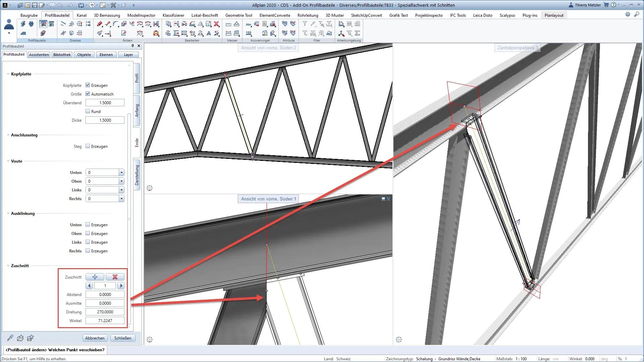Click the pipette icon below the palette
This screenshot has width=644, height=362.
click(x=10, y=338)
